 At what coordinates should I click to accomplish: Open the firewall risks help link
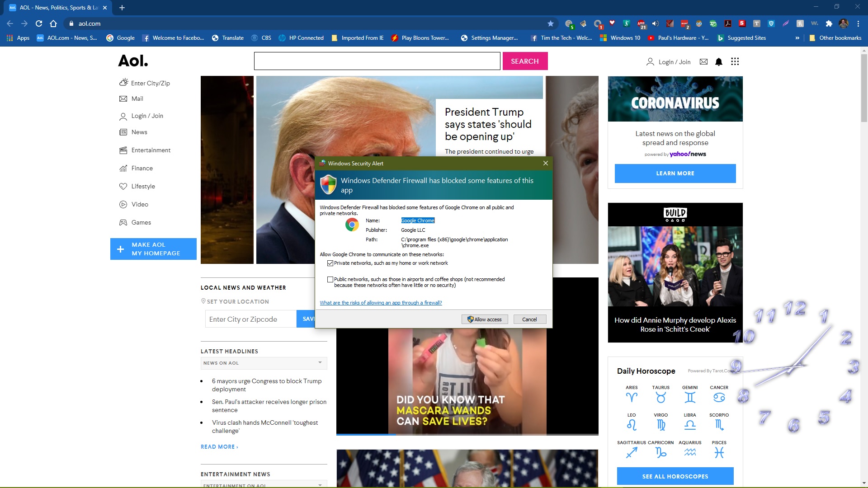pos(381,303)
